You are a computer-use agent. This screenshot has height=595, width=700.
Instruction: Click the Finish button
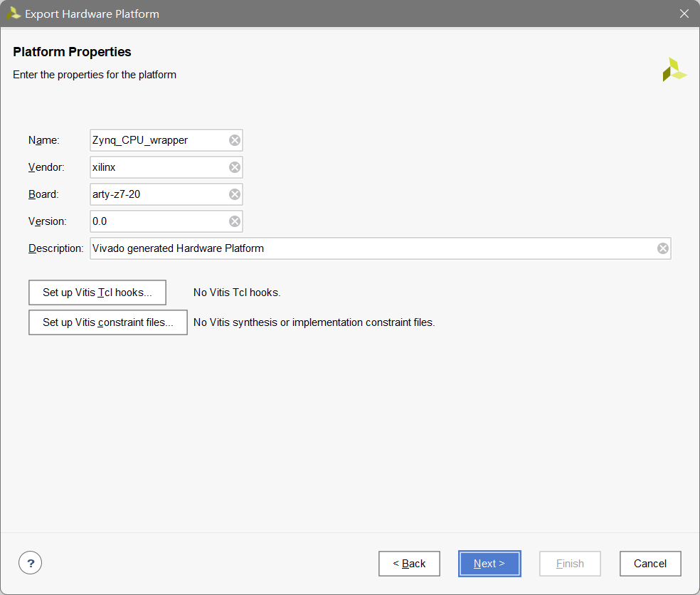(x=570, y=563)
